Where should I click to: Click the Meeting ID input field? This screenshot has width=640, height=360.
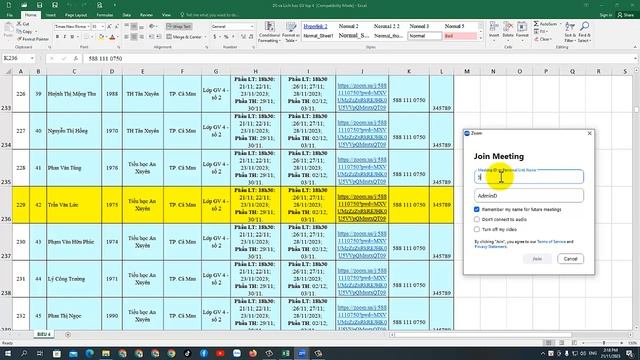(x=529, y=177)
